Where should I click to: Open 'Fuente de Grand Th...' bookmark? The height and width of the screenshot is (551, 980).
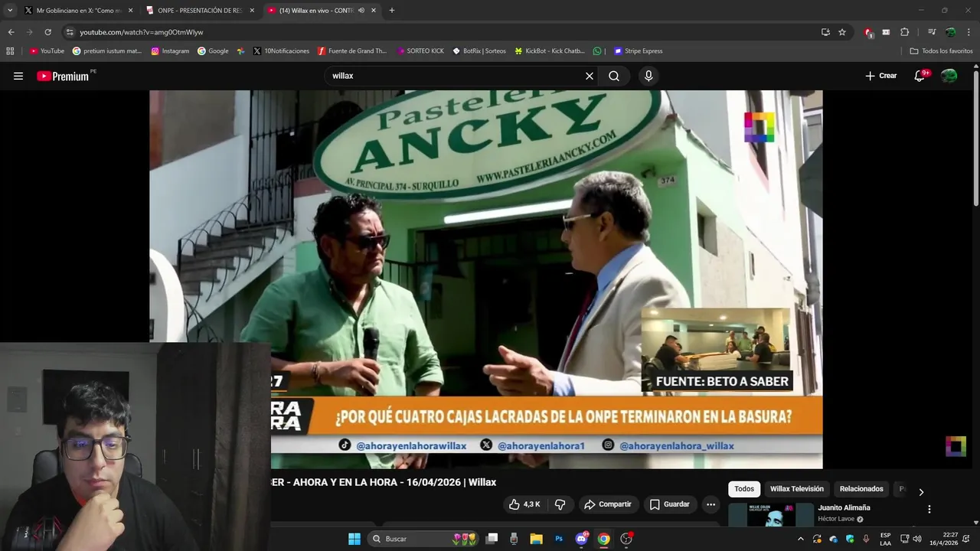pos(351,51)
